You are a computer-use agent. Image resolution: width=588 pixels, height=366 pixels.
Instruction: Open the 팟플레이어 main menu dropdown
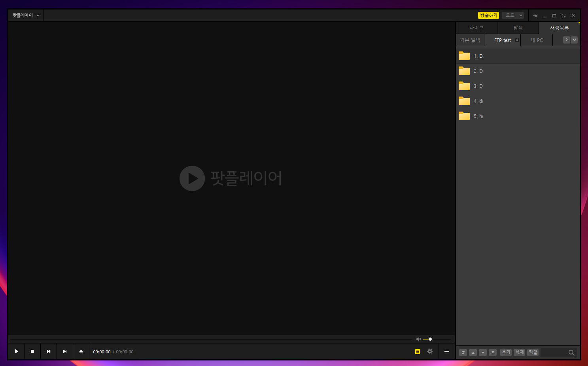point(26,15)
